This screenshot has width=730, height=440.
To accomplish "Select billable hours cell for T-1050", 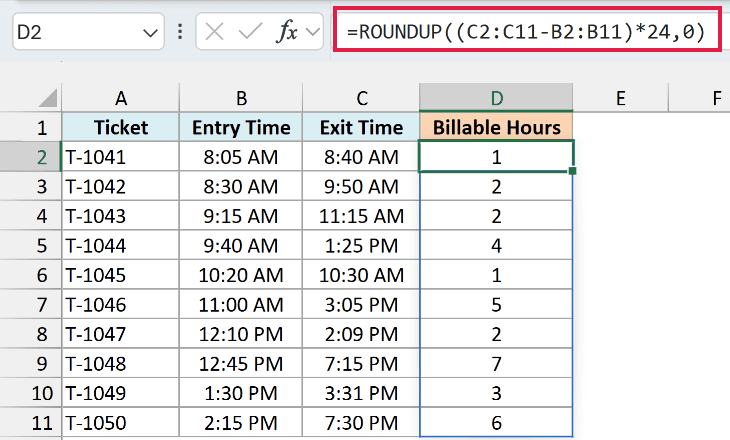I will click(496, 422).
